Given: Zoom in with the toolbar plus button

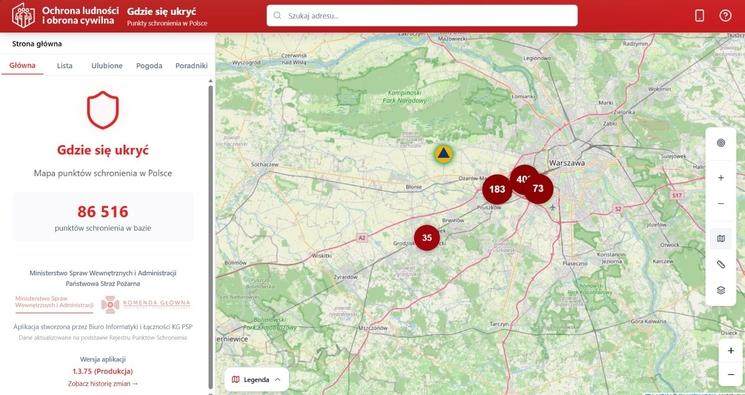Looking at the screenshot, I should 721,178.
